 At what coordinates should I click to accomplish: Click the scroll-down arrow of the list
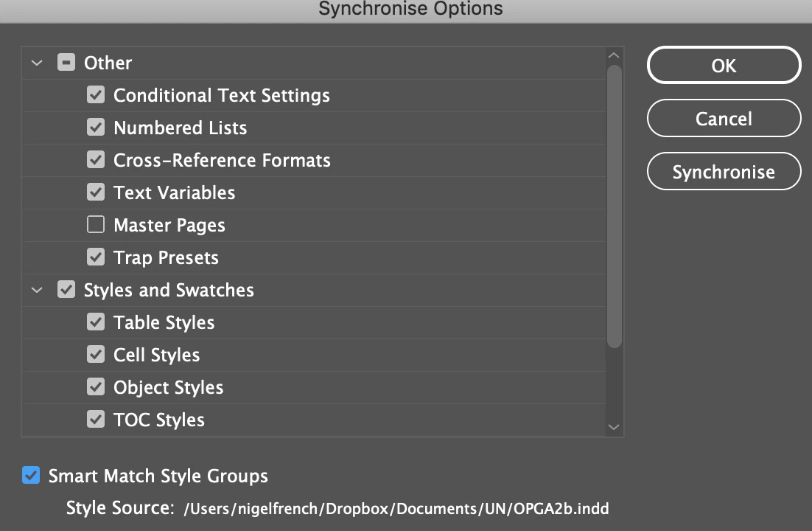pos(614,426)
